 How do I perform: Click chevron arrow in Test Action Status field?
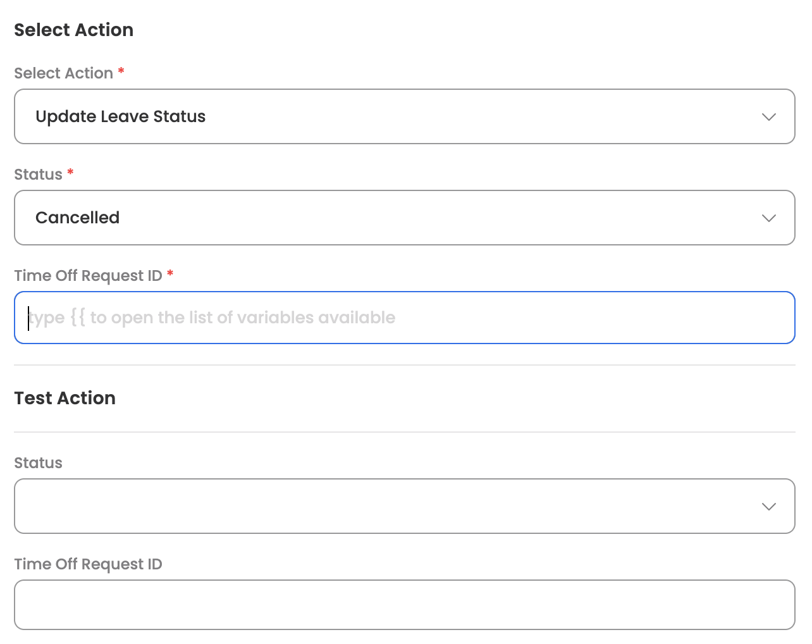pyautogui.click(x=768, y=507)
